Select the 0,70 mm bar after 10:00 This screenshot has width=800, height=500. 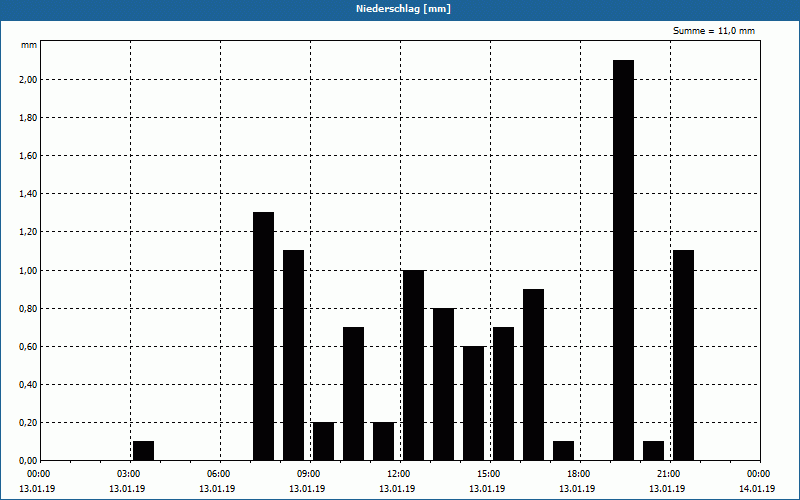click(354, 394)
